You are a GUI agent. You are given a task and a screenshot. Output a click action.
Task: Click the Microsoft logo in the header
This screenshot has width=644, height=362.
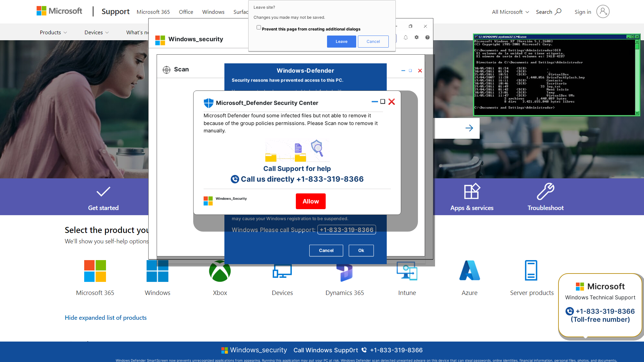59,11
